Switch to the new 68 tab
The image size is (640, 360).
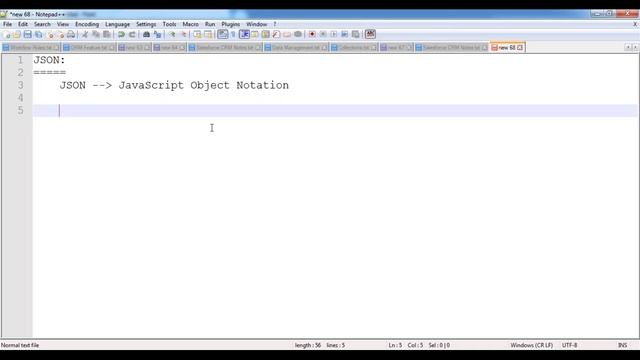[507, 48]
